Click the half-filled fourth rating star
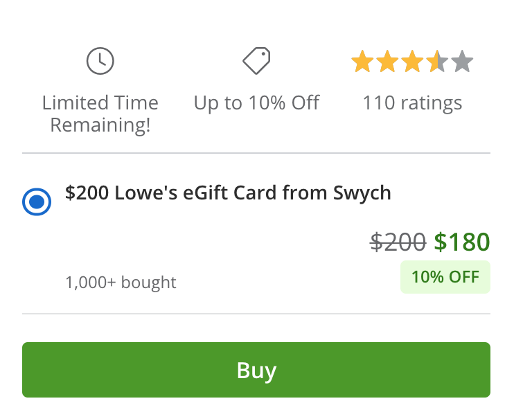 [x=437, y=62]
